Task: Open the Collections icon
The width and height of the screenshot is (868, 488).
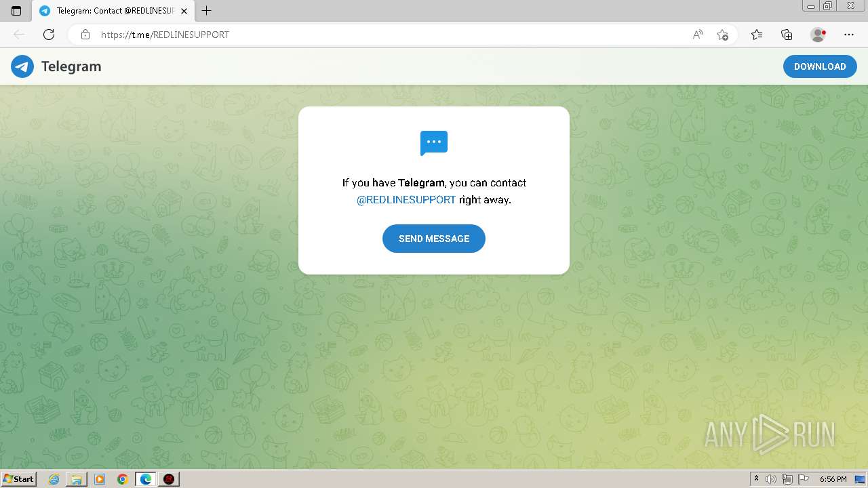Action: click(x=787, y=35)
